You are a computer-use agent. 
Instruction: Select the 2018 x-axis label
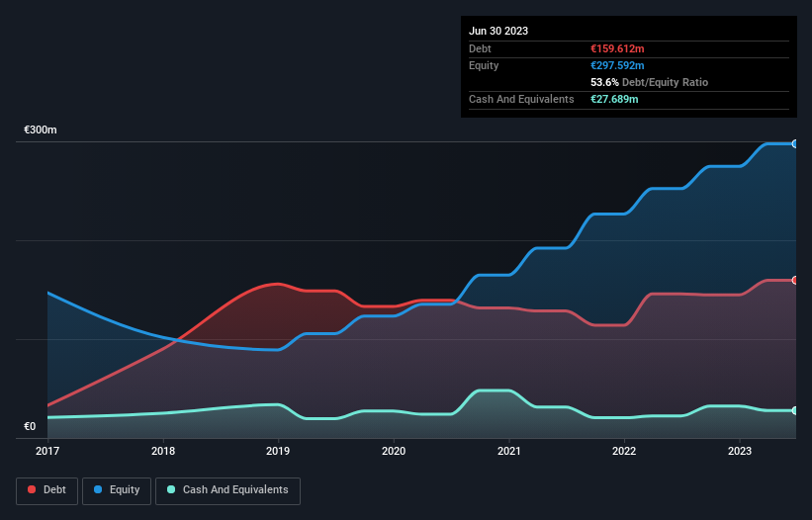point(163,451)
